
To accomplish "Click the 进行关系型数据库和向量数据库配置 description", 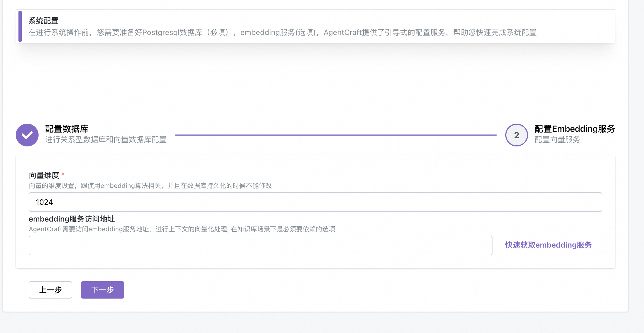I will [x=106, y=140].
